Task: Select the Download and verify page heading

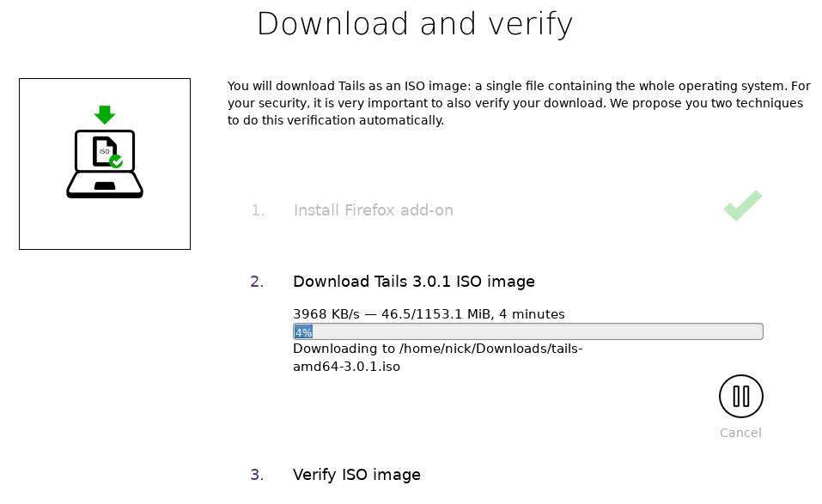Action: coord(414,23)
